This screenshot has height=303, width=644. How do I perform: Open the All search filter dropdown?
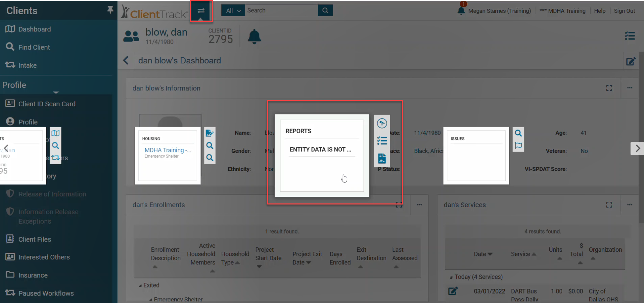tap(233, 10)
